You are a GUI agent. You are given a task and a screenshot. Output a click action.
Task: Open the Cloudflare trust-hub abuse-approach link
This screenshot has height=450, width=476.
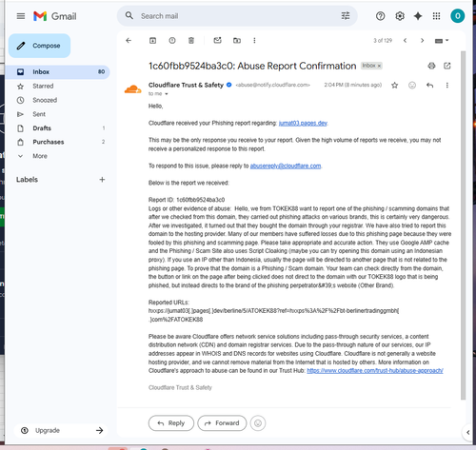(375, 371)
